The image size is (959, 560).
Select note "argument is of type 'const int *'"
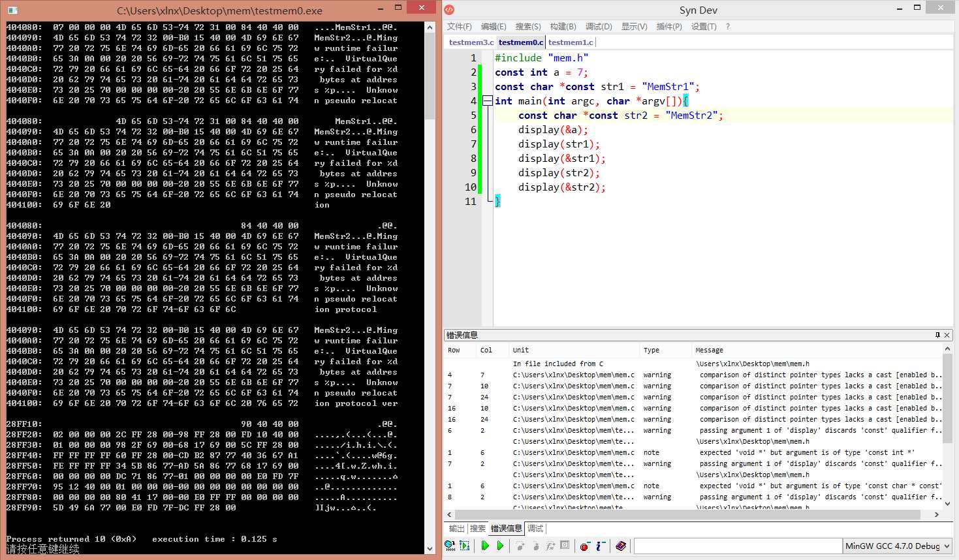(x=693, y=453)
